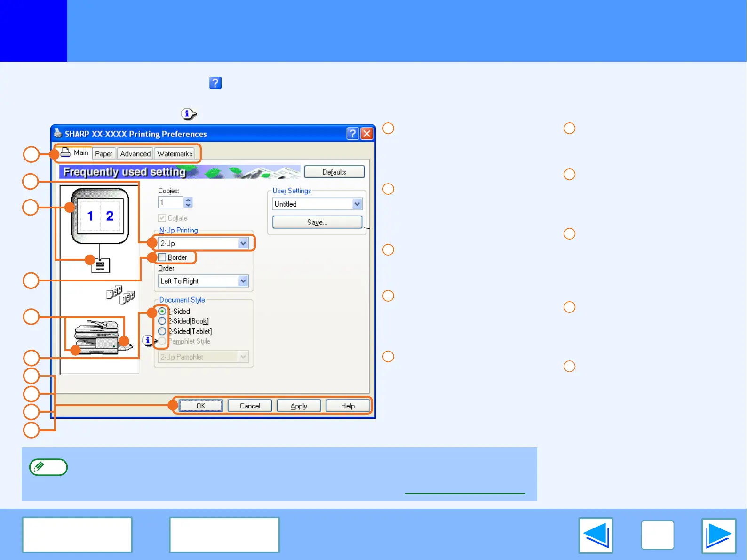Go to previous page with left arrow
Image resolution: width=747 pixels, height=560 pixels.
click(596, 536)
